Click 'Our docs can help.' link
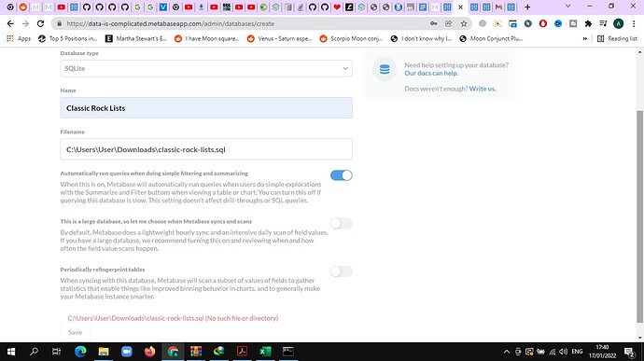This screenshot has width=644, height=361. [431, 73]
